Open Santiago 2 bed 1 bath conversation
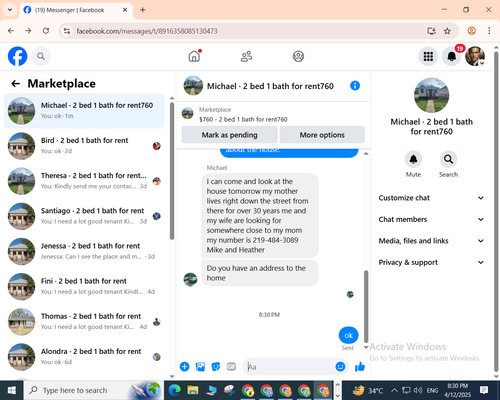The height and width of the screenshot is (400, 500). tap(84, 216)
